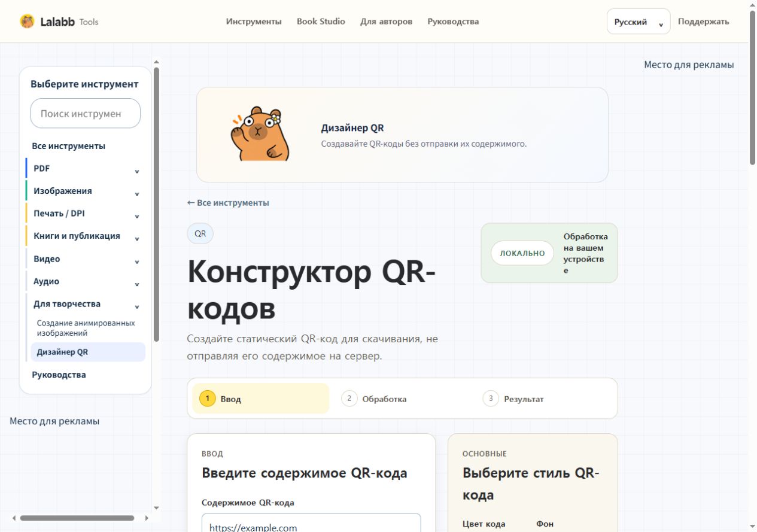757x532 pixels.
Task: Collapse the Для творчества category chevron
Action: pyautogui.click(x=137, y=306)
